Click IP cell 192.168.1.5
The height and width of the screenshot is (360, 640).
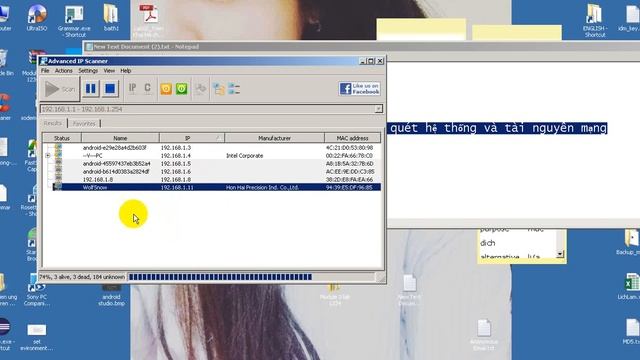click(x=176, y=163)
